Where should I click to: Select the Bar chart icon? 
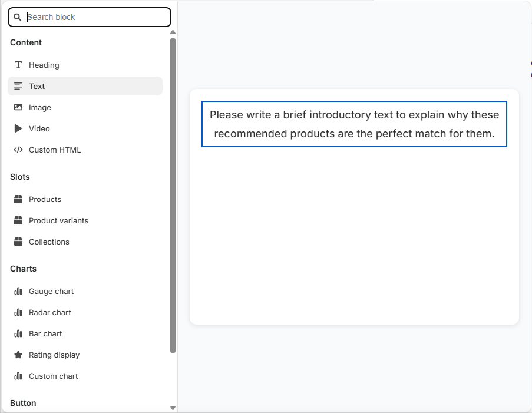coord(18,333)
